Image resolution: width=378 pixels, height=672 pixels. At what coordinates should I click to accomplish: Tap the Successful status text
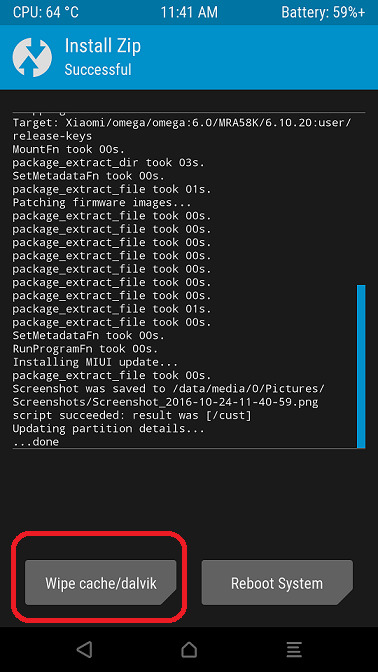coord(98,69)
